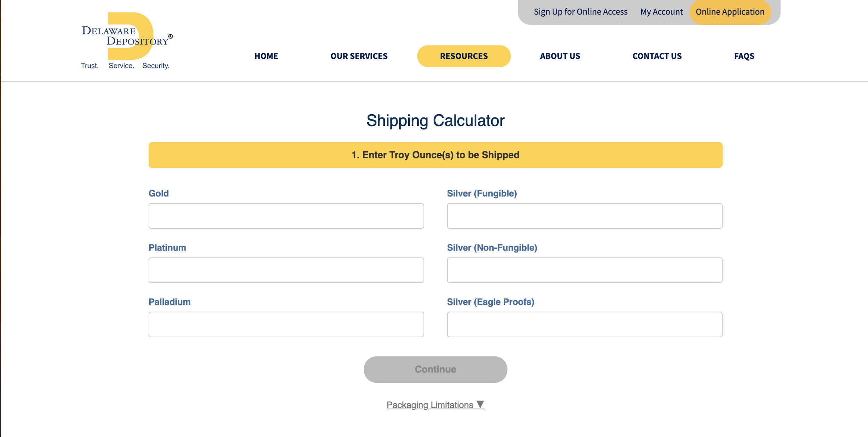
Task: Click the Continue button
Action: pyautogui.click(x=435, y=369)
